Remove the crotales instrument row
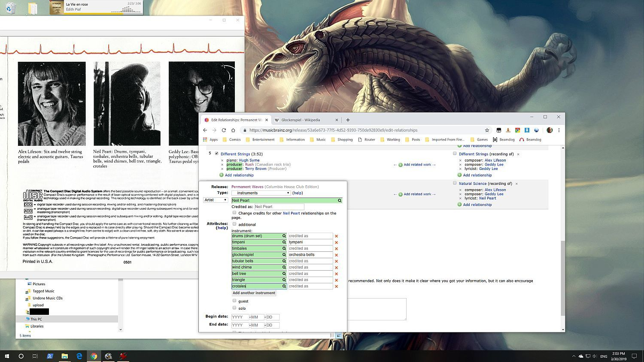This screenshot has width=644, height=362. click(336, 287)
